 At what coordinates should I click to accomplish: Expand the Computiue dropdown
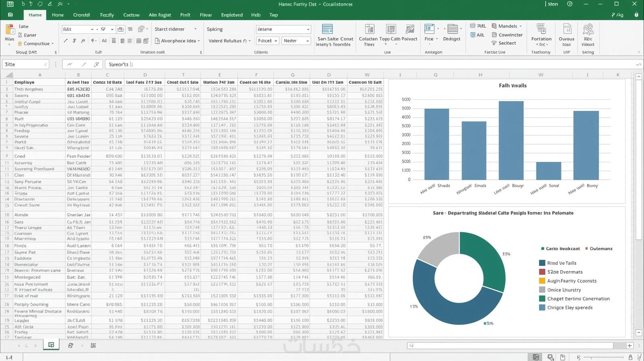pyautogui.click(x=52, y=44)
